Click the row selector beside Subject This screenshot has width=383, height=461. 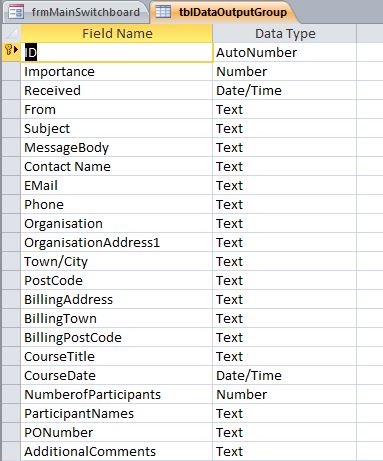click(x=11, y=128)
